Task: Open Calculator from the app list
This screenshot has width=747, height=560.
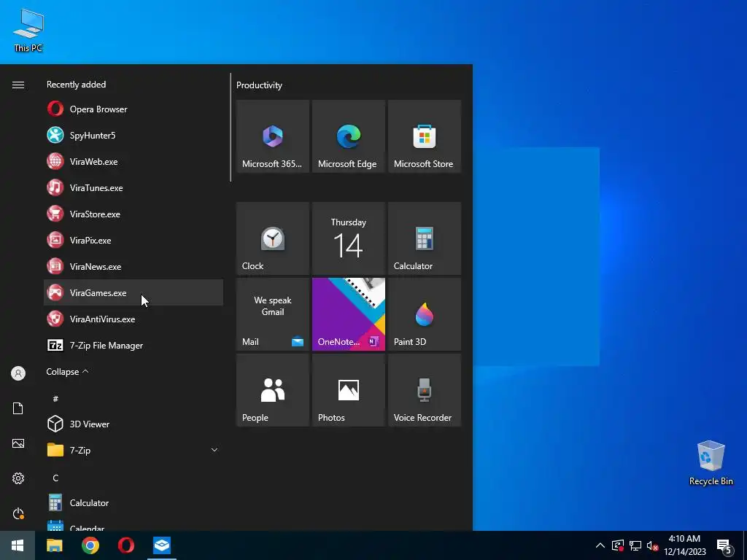Action: click(133, 503)
